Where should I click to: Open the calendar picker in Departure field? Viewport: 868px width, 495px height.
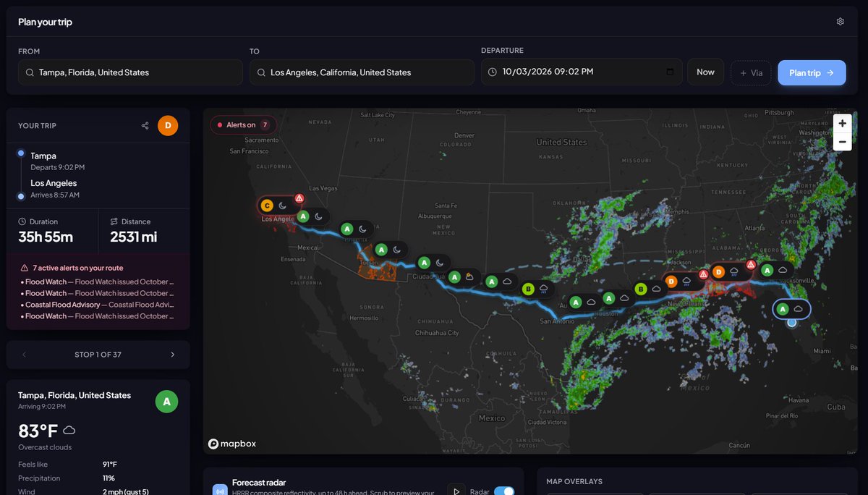[x=670, y=72]
